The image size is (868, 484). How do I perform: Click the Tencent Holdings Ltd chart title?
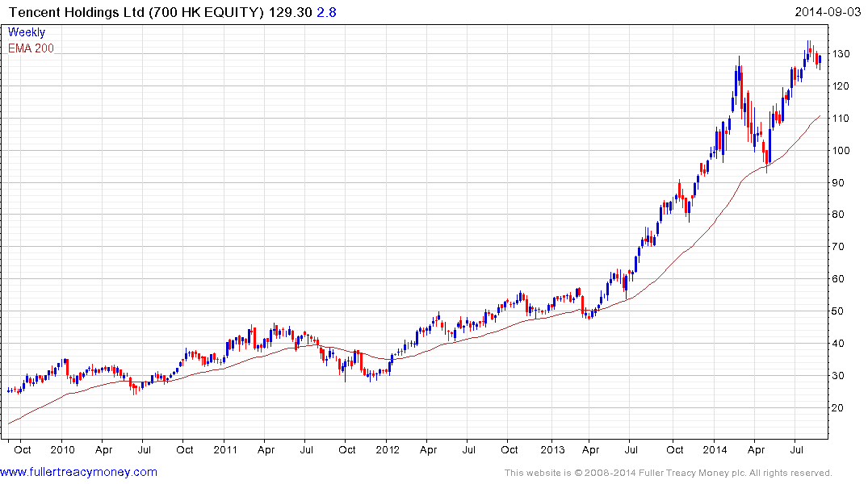pos(136,12)
